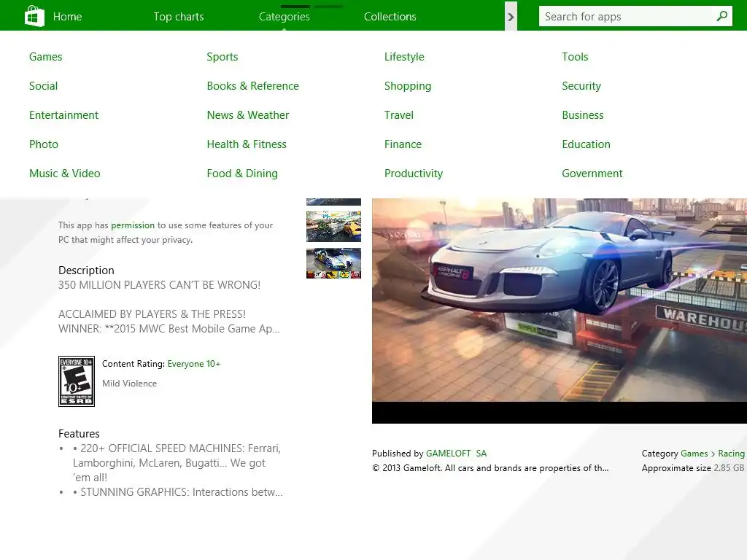Open the Security category
The height and width of the screenshot is (560, 747).
click(581, 86)
